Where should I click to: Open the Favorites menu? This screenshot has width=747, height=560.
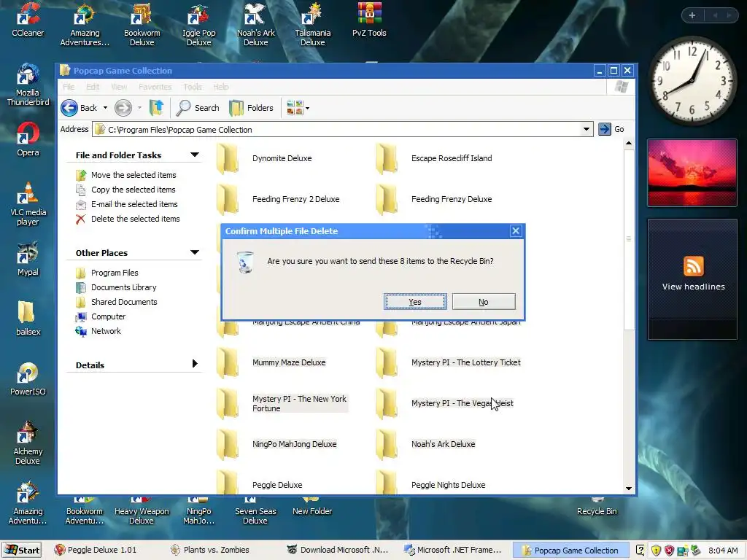pyautogui.click(x=155, y=87)
